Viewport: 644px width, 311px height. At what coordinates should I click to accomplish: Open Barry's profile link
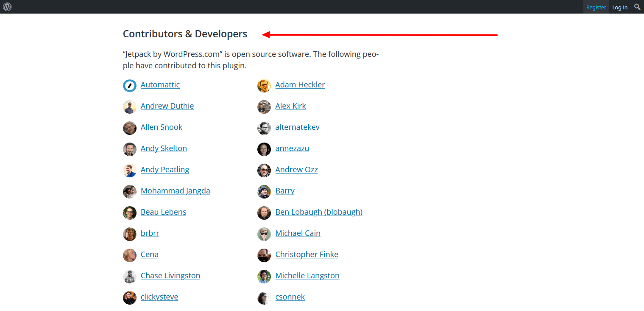coord(285,191)
